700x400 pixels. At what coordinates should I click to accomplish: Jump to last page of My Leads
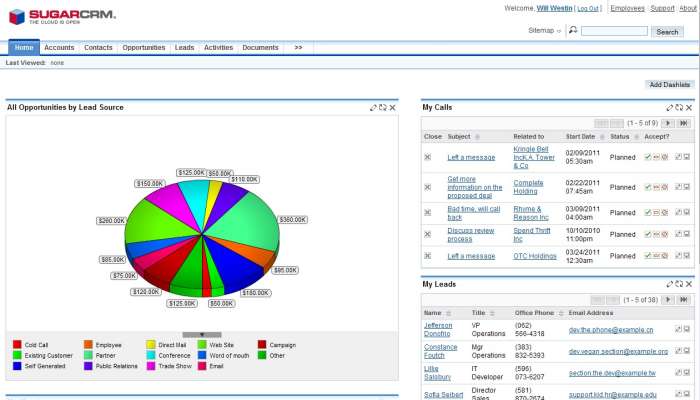point(683,300)
